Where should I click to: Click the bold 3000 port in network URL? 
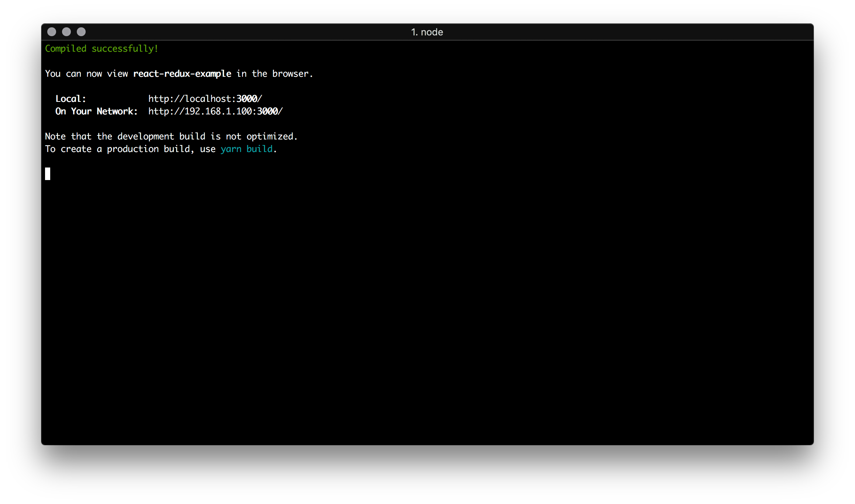click(x=267, y=111)
